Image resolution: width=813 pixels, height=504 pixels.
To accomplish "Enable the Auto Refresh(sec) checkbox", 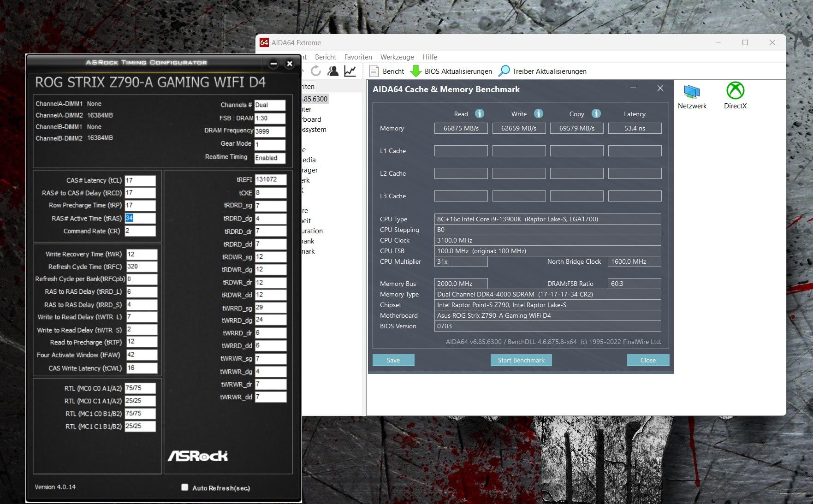I will 185,487.
